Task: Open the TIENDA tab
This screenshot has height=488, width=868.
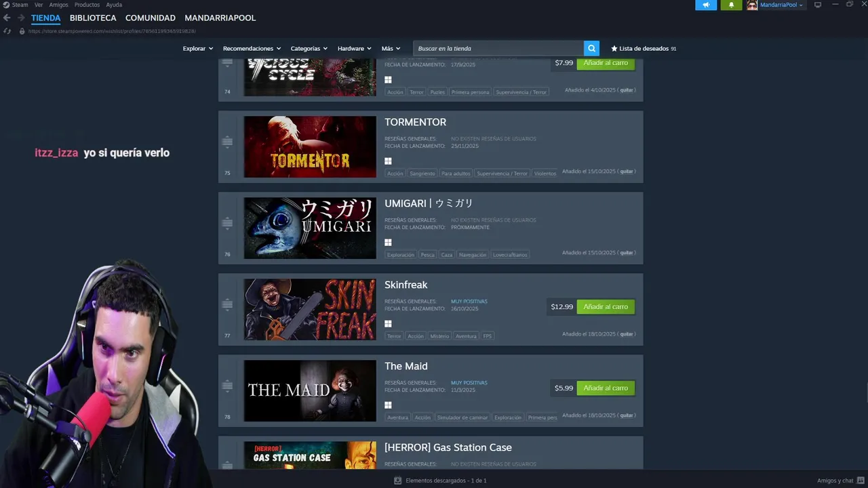Action: (45, 18)
